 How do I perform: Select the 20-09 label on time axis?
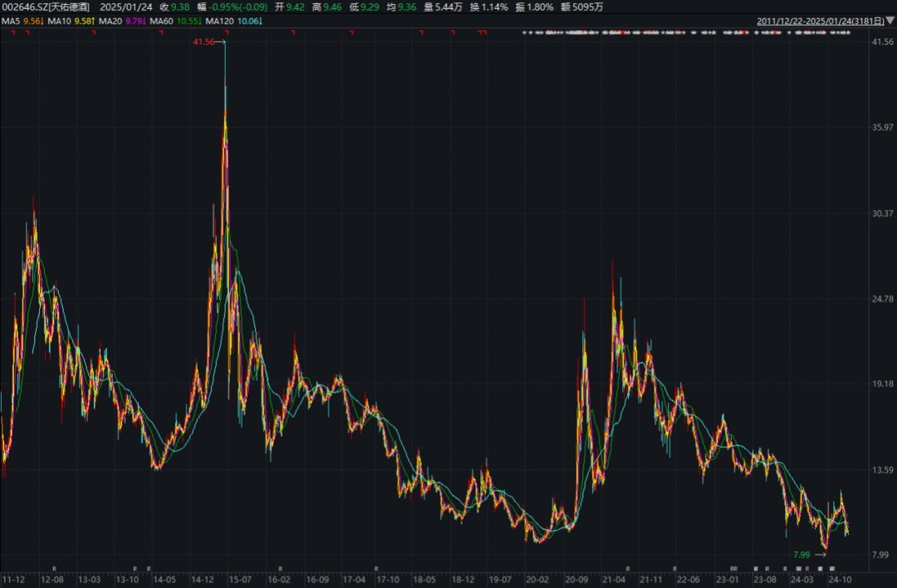(x=576, y=579)
